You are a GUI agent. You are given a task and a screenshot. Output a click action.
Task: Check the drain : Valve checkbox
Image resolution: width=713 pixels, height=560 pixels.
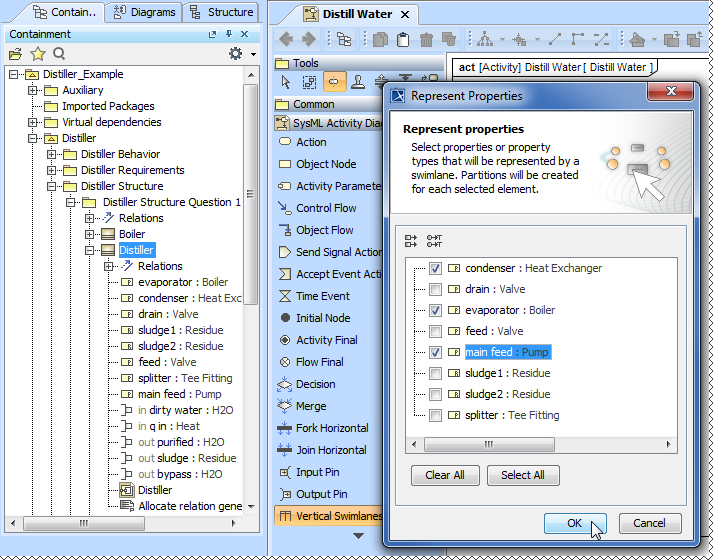pyautogui.click(x=435, y=289)
